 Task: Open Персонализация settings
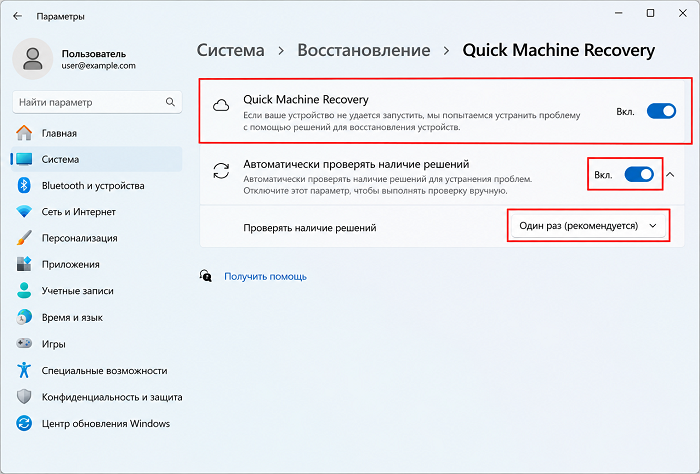pyautogui.click(x=96, y=238)
